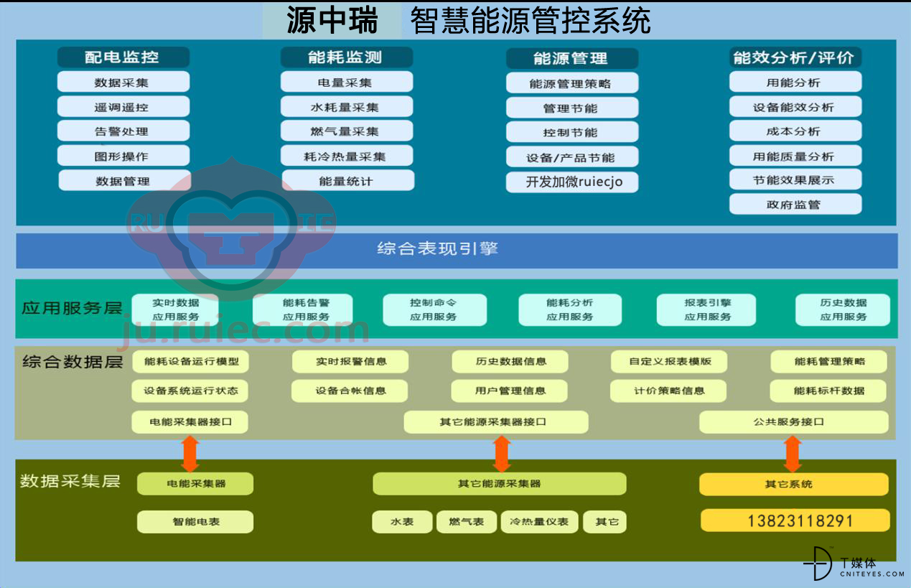Viewport: 911px width, 588px height.
Task: Select the 用户管理信息 box
Action: coord(510,391)
